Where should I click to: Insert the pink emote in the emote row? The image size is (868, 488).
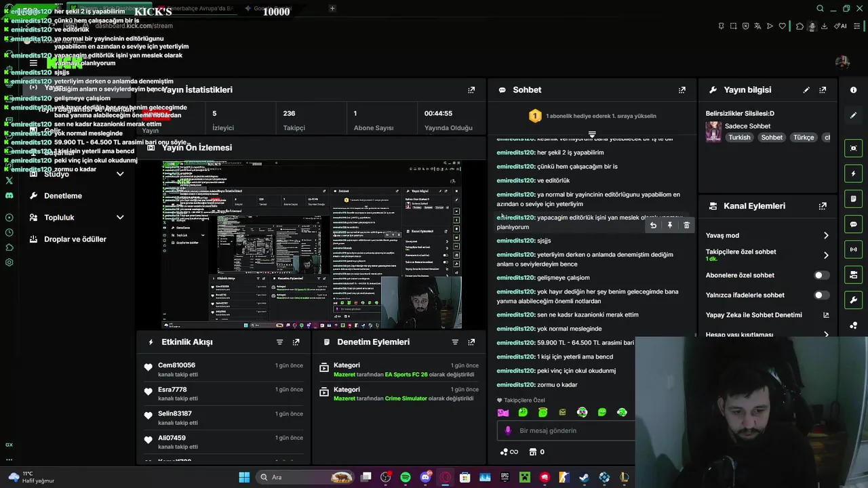coord(503,412)
